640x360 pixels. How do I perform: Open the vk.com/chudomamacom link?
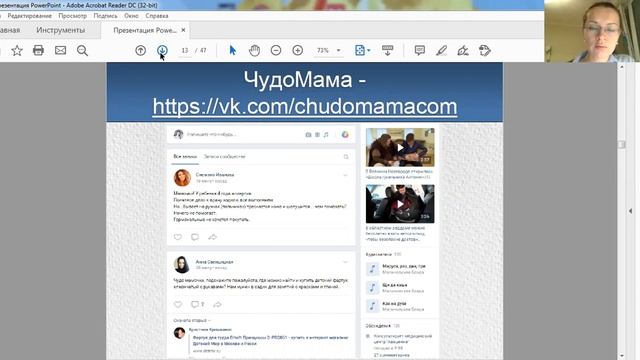(305, 107)
